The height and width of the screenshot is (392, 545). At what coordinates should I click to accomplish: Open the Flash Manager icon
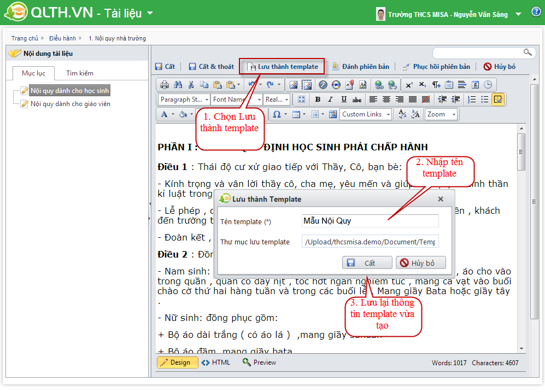(x=323, y=84)
